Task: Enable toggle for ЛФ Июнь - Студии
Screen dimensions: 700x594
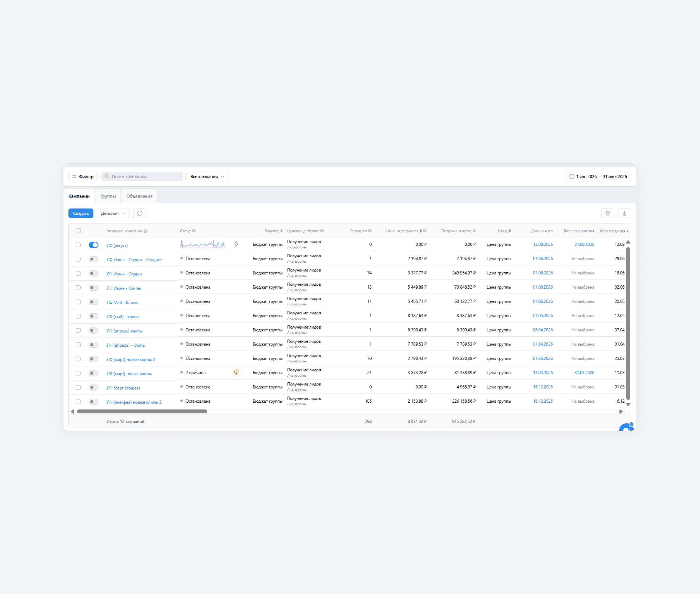Action: click(93, 274)
